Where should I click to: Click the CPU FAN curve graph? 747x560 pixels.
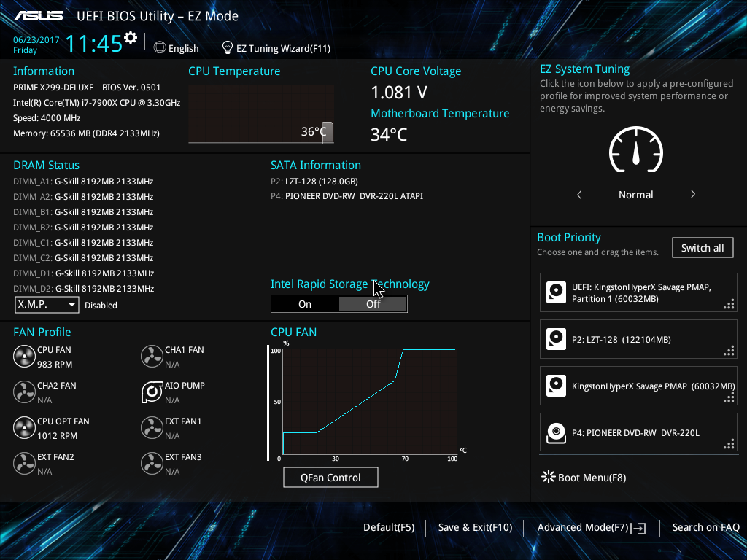pyautogui.click(x=370, y=401)
